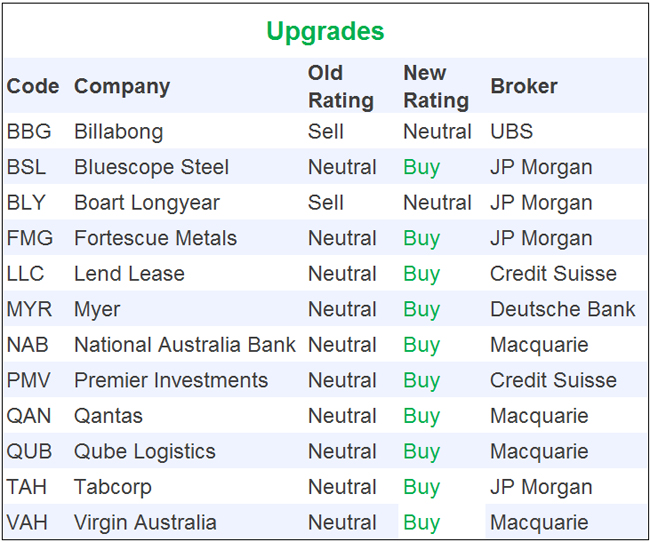Select the National Australia Bank cell
Screen dimensions: 650x542
184,345
